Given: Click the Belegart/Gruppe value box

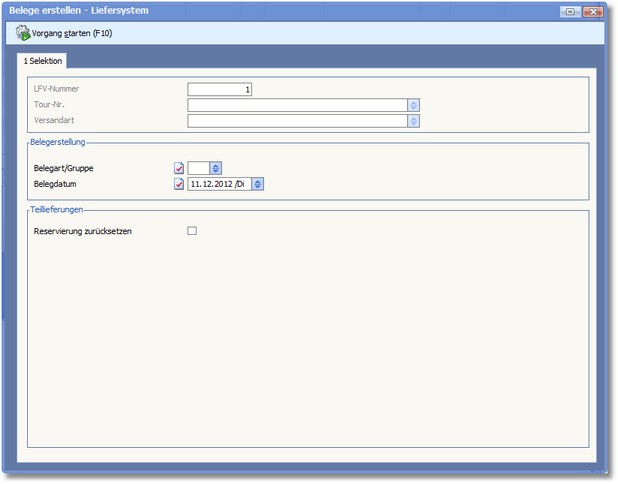Looking at the screenshot, I should click(x=198, y=168).
